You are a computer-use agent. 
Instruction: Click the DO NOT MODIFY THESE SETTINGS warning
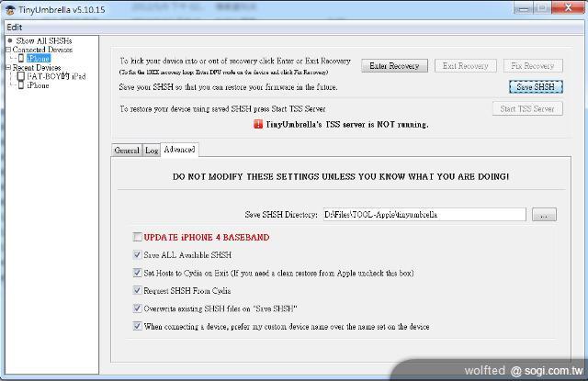coord(341,176)
